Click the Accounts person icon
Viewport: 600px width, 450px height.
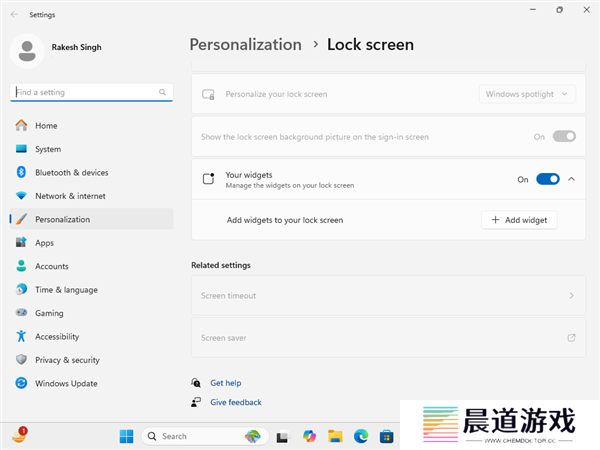coord(21,266)
